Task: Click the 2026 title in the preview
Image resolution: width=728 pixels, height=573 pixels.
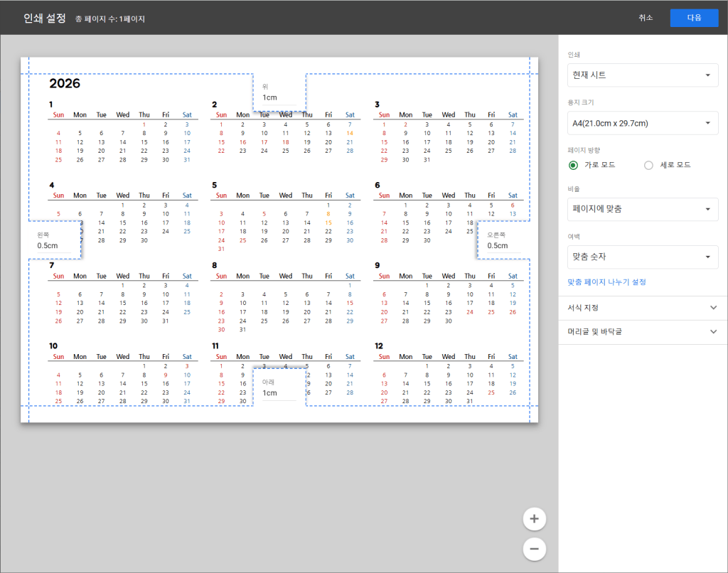Action: (65, 84)
